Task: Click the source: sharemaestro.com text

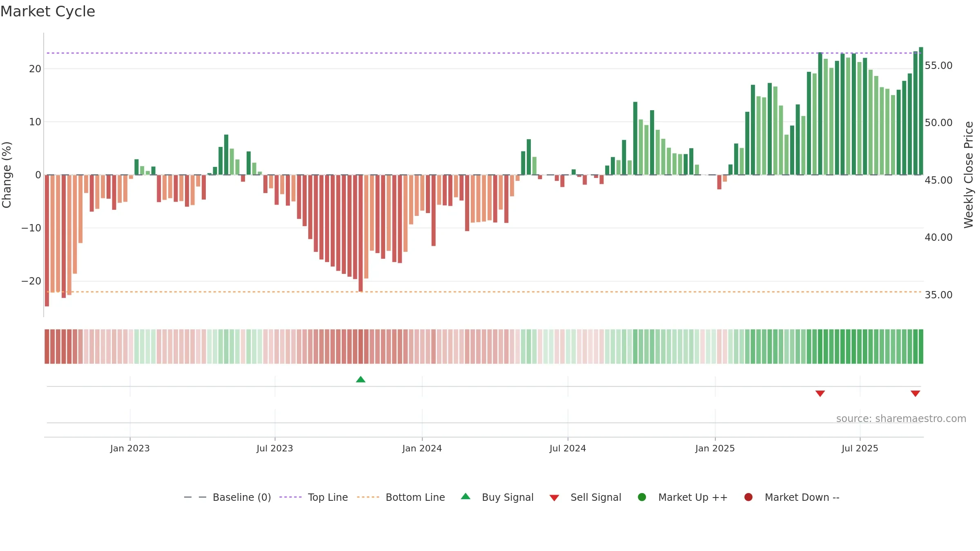Action: (x=901, y=419)
